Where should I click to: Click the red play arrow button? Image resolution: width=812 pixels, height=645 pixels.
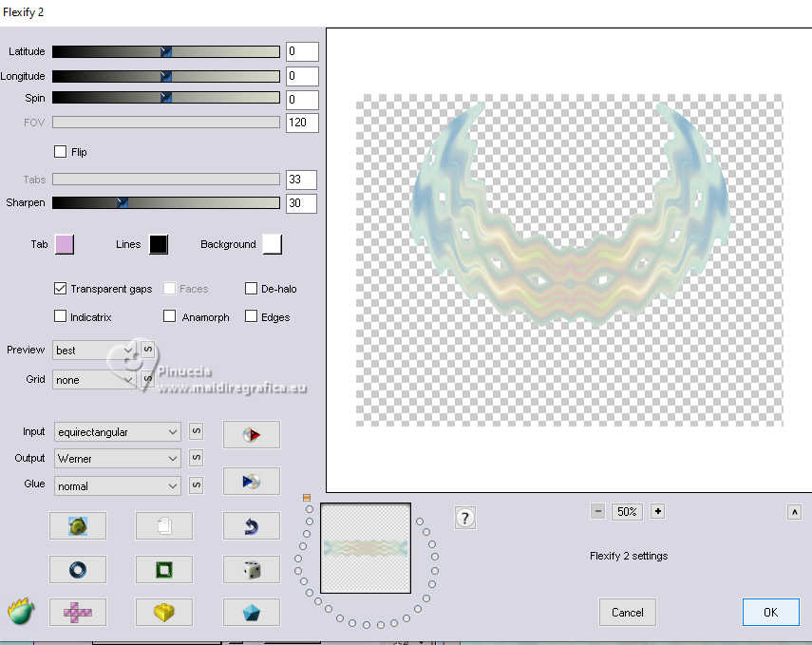[x=251, y=434]
